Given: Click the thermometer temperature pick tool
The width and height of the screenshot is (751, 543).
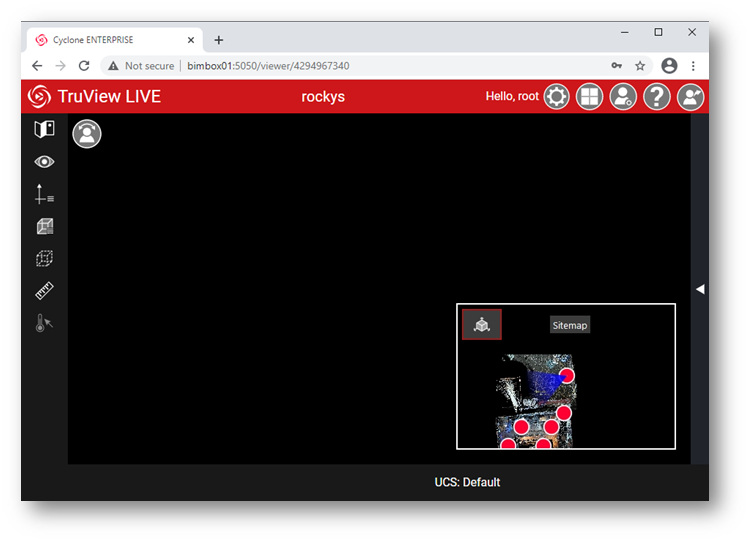Looking at the screenshot, I should 44,323.
